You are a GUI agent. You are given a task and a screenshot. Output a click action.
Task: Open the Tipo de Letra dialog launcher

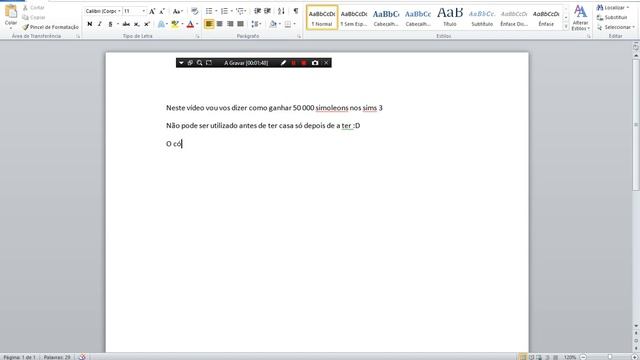coord(198,36)
